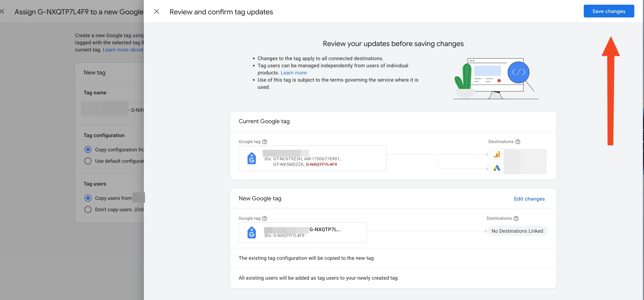Click 'The existing tag configuration will be copied' text
Image resolution: width=644 pixels, height=300 pixels.
click(306, 258)
